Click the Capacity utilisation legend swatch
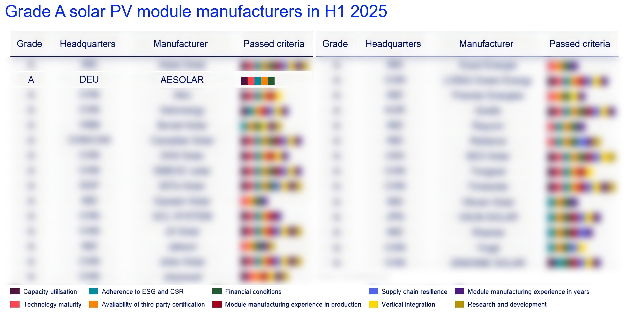 click(15, 291)
